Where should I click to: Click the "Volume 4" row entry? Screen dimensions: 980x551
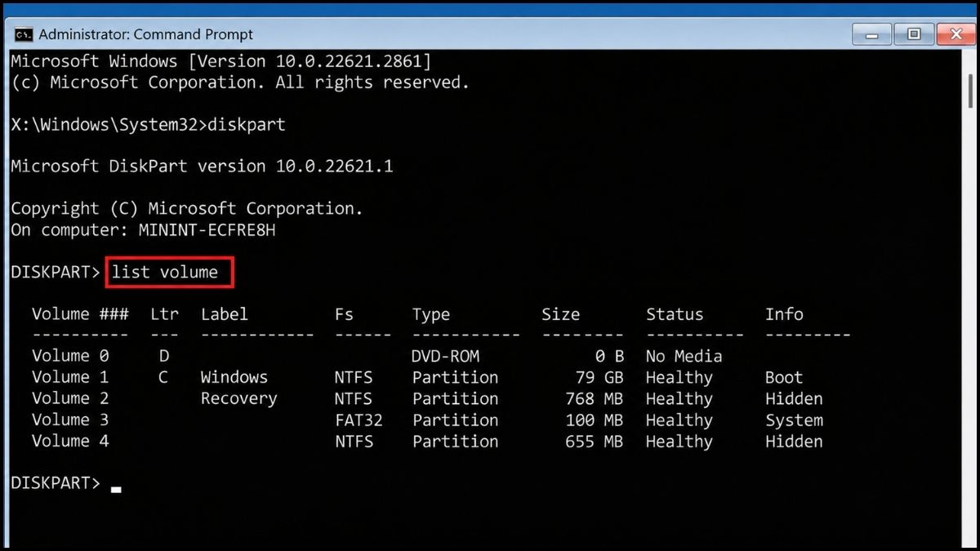tap(70, 441)
